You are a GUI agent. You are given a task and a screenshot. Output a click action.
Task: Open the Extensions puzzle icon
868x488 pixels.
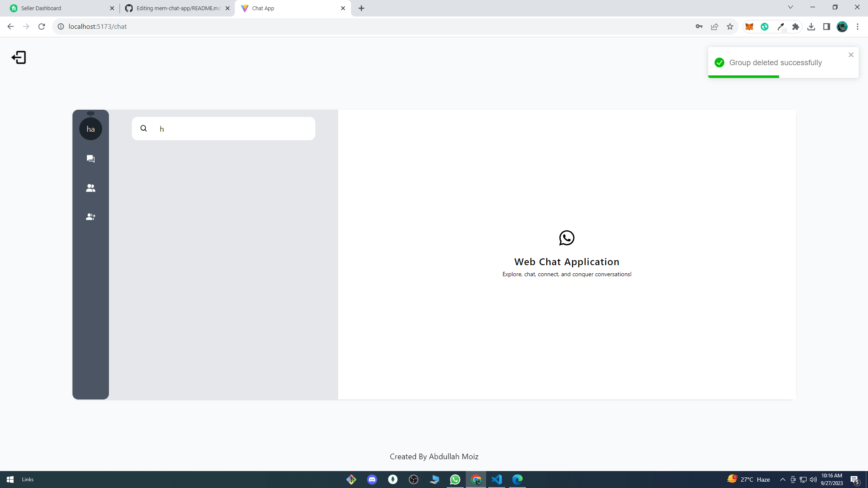pyautogui.click(x=796, y=27)
